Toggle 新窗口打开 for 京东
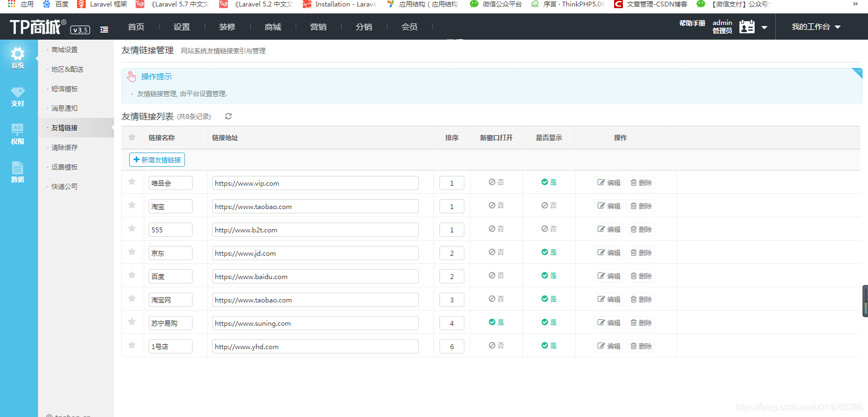Screen dimensions: 868x417 (496, 252)
